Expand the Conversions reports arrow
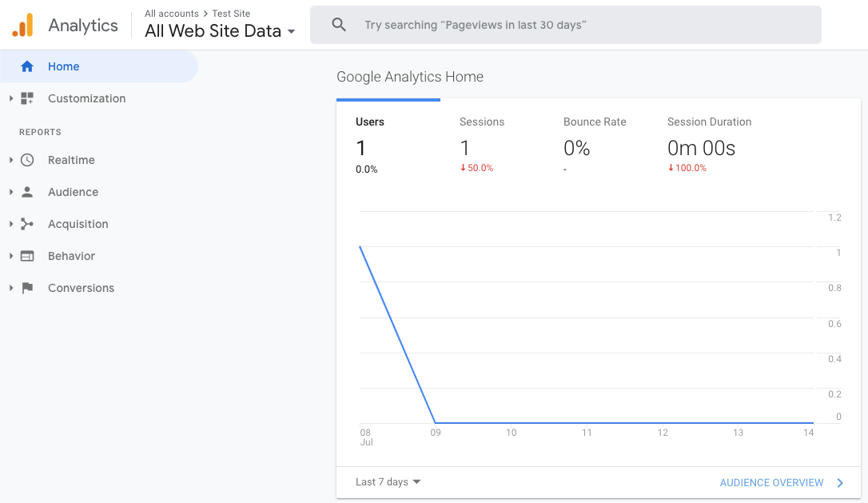The height and width of the screenshot is (503, 868). coord(10,288)
